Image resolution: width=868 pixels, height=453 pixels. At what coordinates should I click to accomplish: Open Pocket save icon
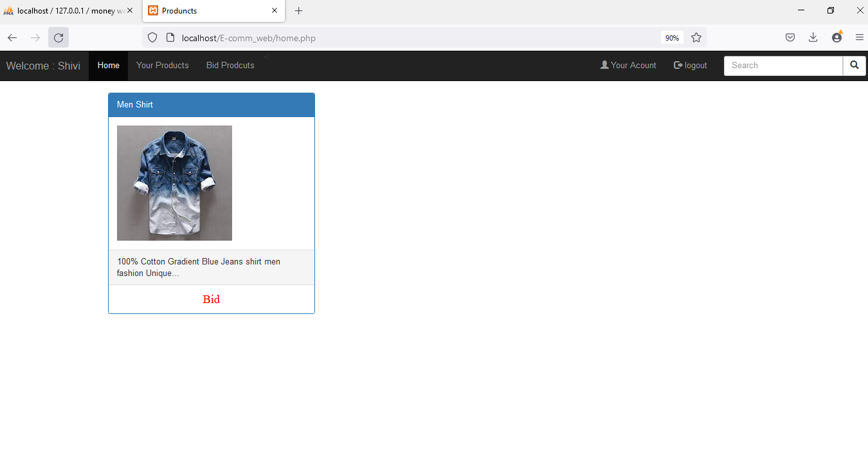tap(790, 38)
